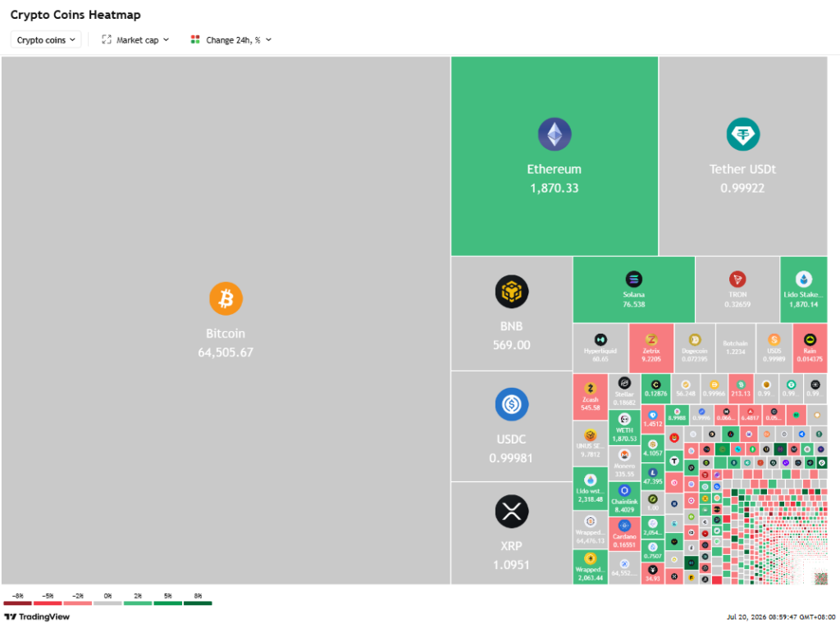Select the Zetrix coin icon

pos(651,339)
